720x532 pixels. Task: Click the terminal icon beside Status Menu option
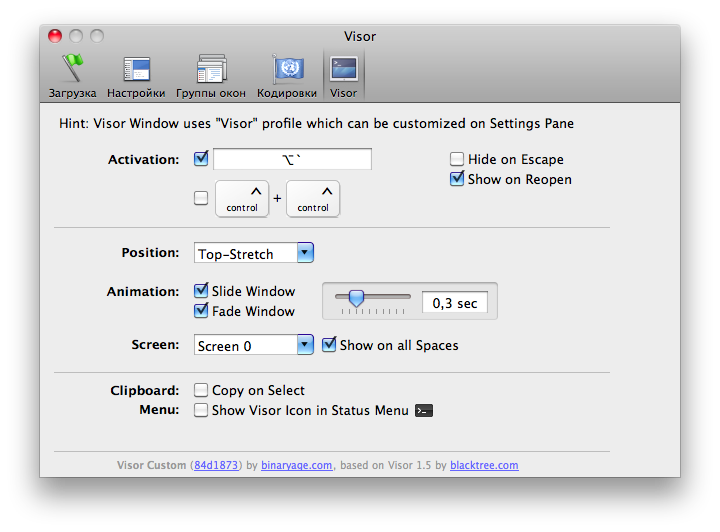pyautogui.click(x=424, y=410)
